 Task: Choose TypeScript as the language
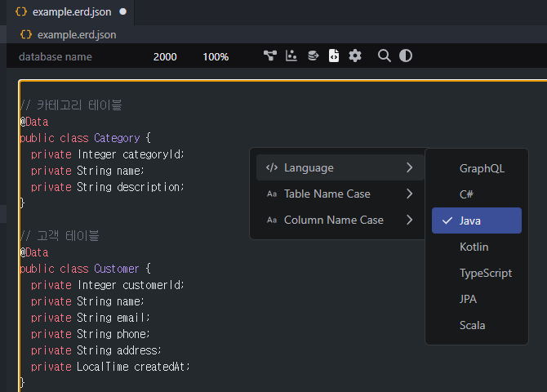coord(477,273)
